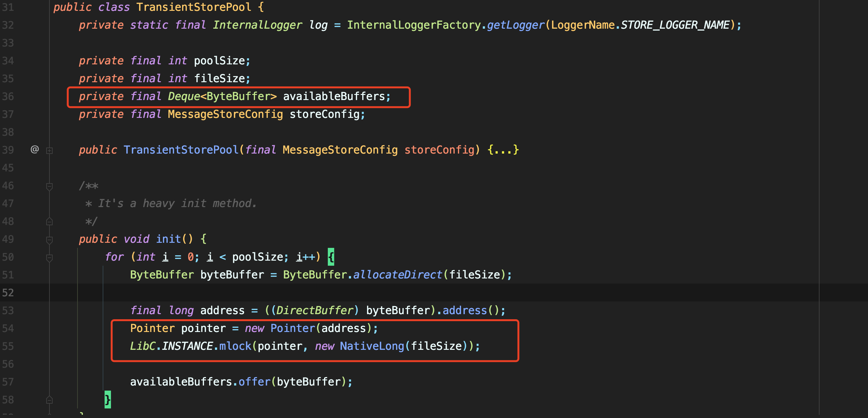Viewport: 868px width, 418px height.
Task: Click the fold end marker on line 48
Action: coord(49,221)
